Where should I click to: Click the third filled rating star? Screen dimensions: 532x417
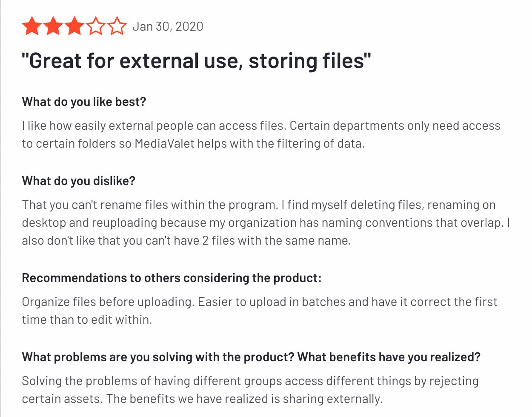(x=74, y=26)
